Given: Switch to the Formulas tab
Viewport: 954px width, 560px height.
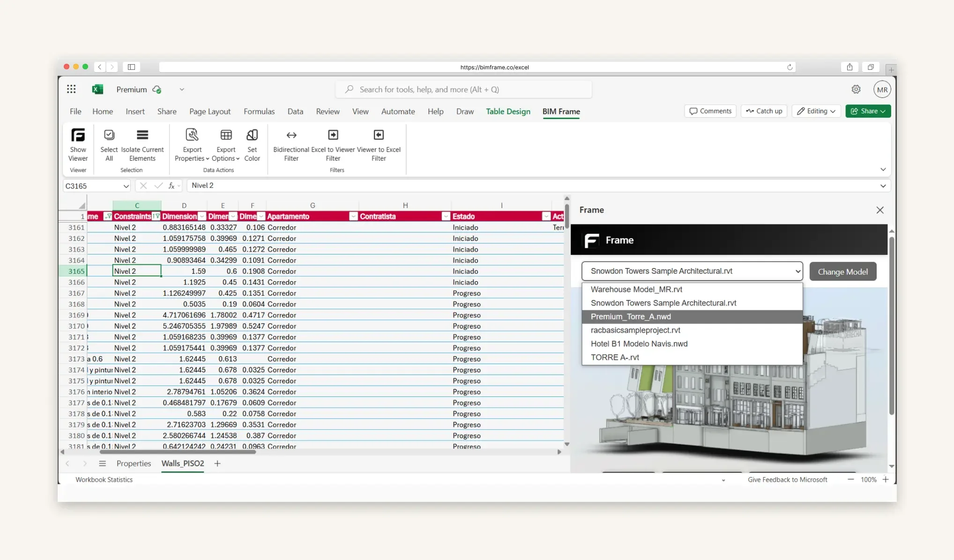Looking at the screenshot, I should [x=259, y=112].
